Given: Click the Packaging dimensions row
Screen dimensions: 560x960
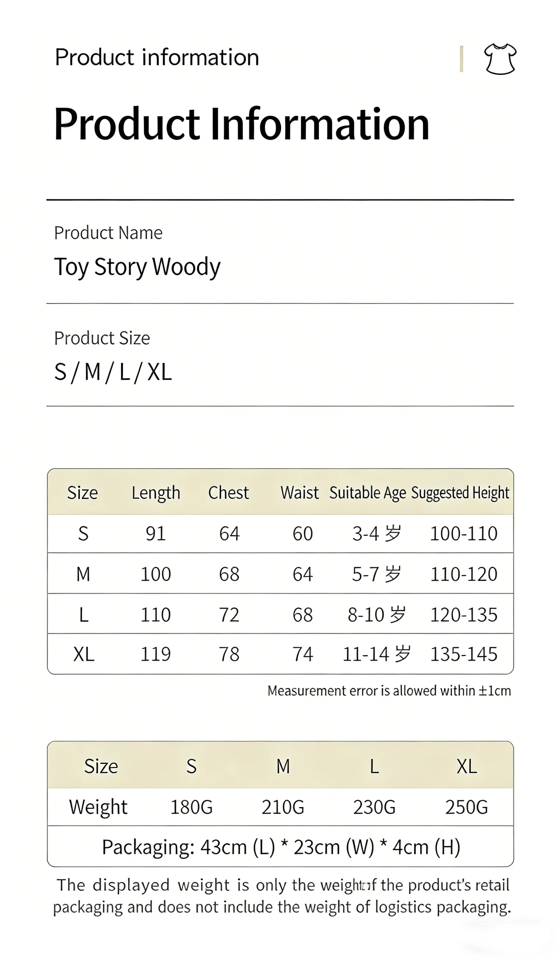Looking at the screenshot, I should click(281, 847).
